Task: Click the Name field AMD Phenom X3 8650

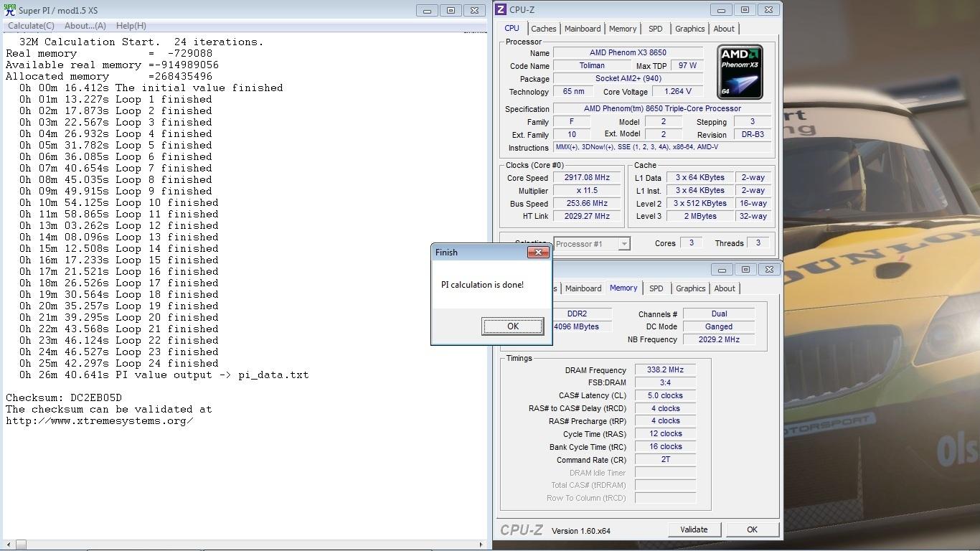Action: [x=628, y=53]
